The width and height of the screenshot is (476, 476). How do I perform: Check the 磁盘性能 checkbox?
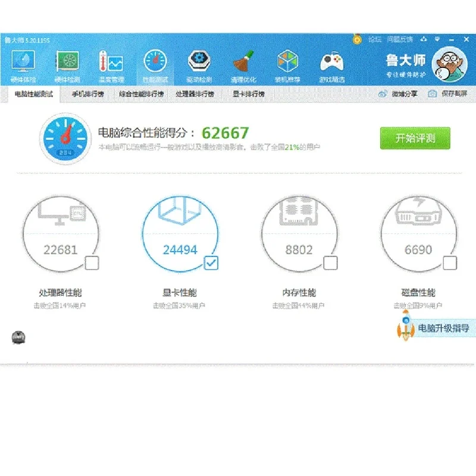click(450, 263)
